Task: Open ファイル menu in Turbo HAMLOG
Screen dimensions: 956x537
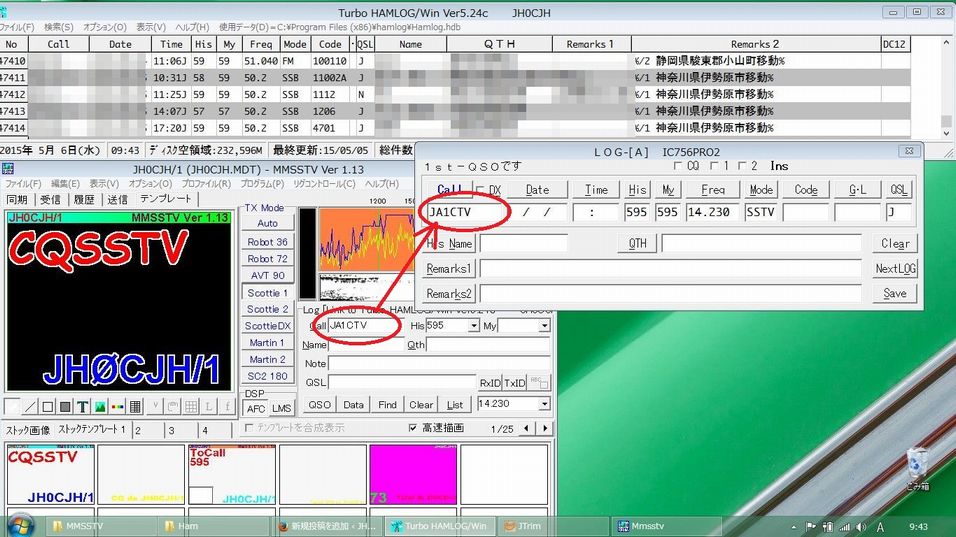Action: pyautogui.click(x=16, y=27)
